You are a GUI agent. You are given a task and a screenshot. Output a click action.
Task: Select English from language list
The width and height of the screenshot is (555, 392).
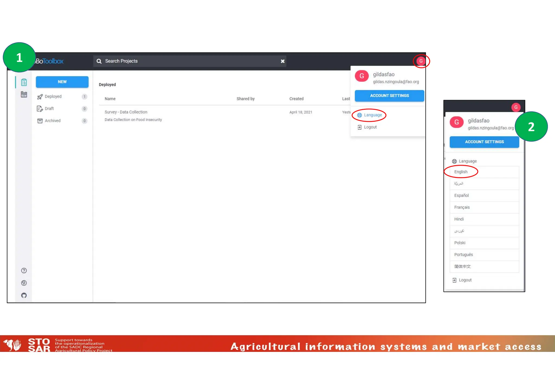coord(461,172)
